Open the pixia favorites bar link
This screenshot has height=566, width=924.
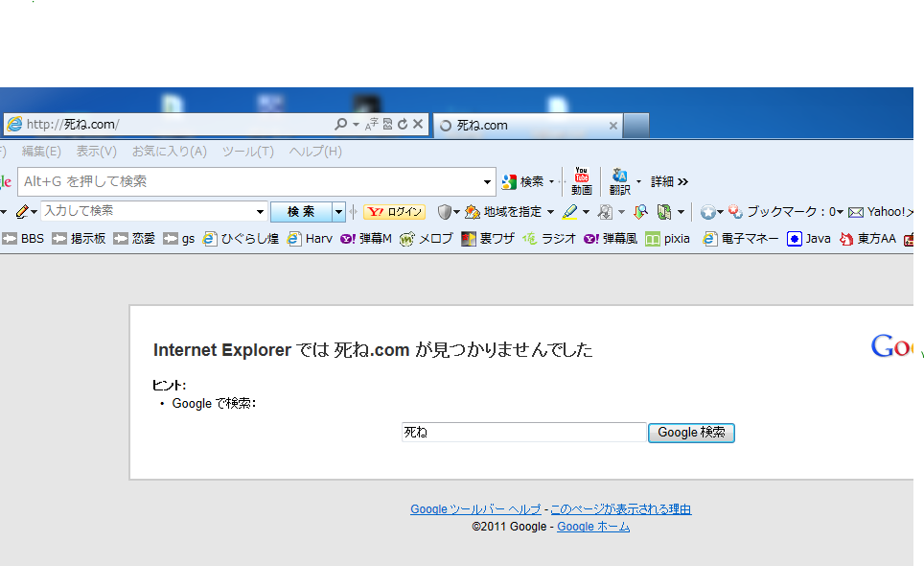pyautogui.click(x=668, y=238)
